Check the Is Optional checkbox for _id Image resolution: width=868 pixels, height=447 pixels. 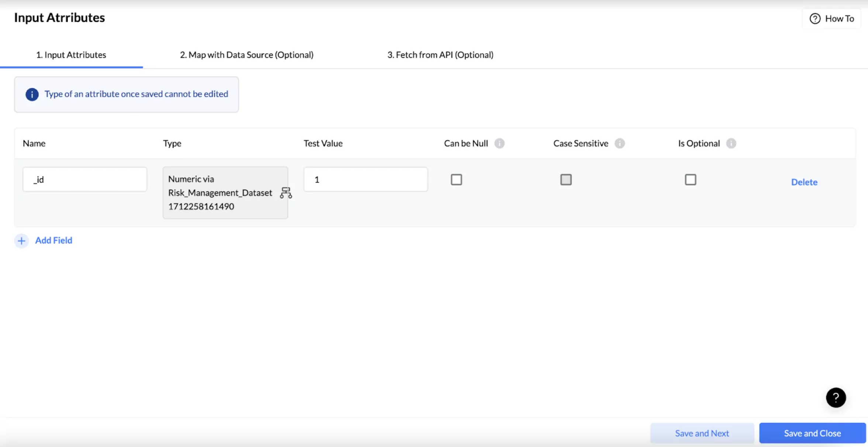coord(690,180)
